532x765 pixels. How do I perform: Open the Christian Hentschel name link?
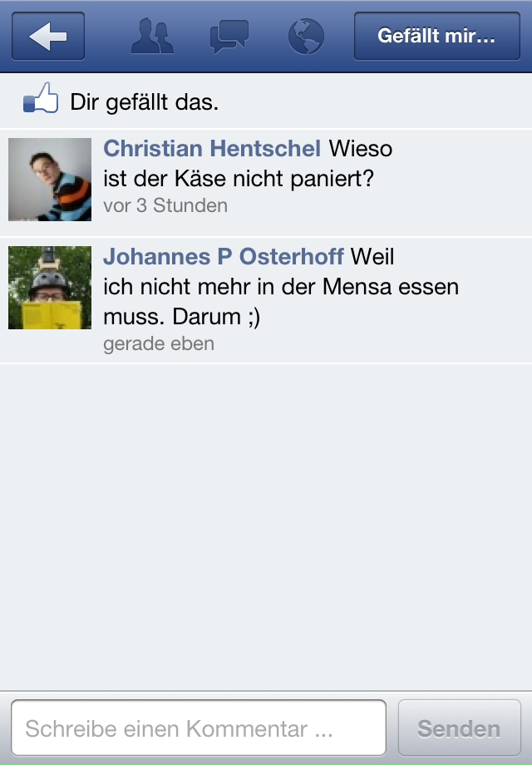[212, 148]
